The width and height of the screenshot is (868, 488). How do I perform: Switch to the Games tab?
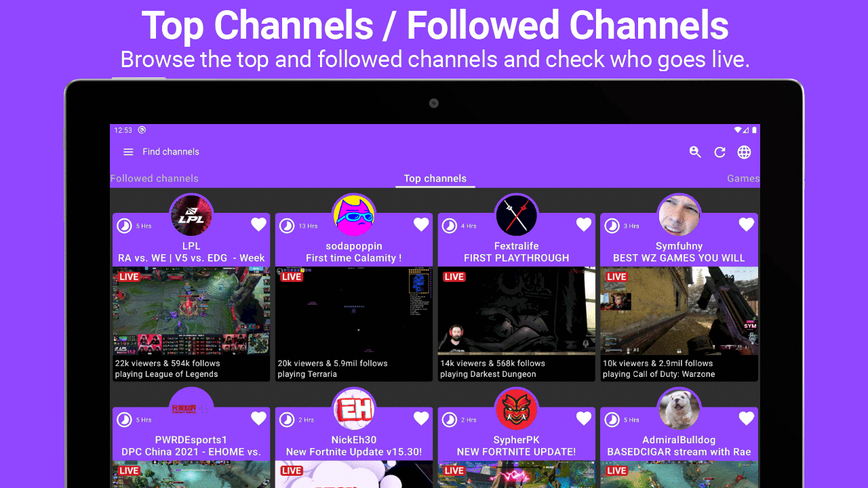(743, 179)
